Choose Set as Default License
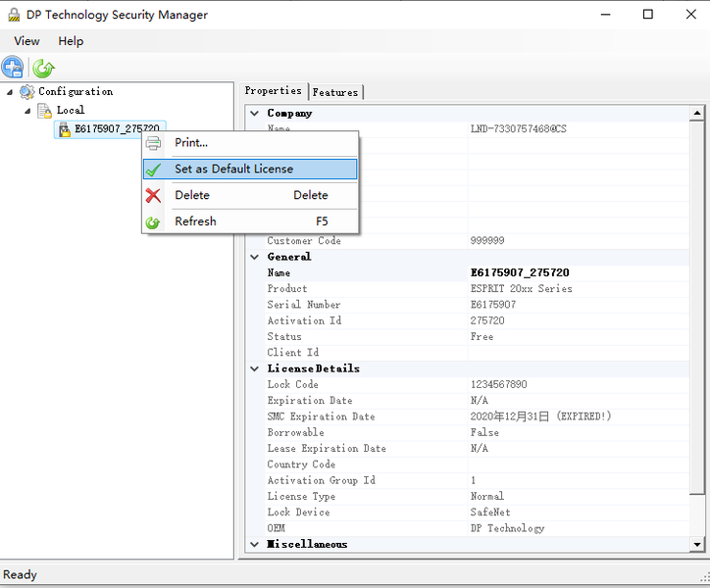 [x=250, y=170]
